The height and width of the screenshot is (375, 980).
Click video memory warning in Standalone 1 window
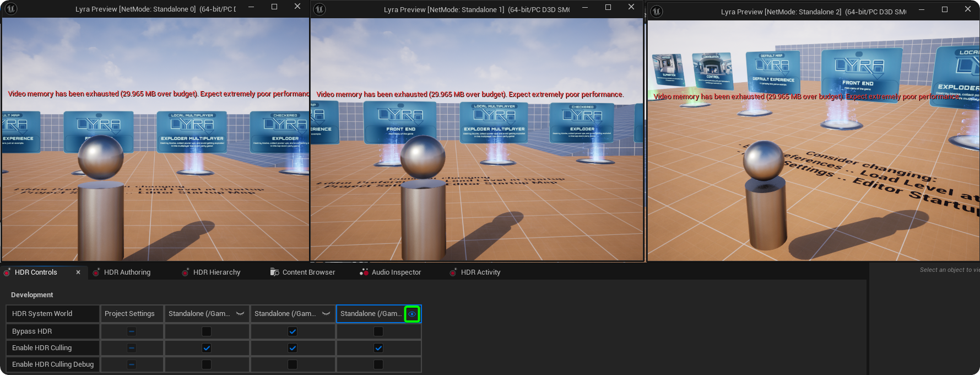[470, 95]
